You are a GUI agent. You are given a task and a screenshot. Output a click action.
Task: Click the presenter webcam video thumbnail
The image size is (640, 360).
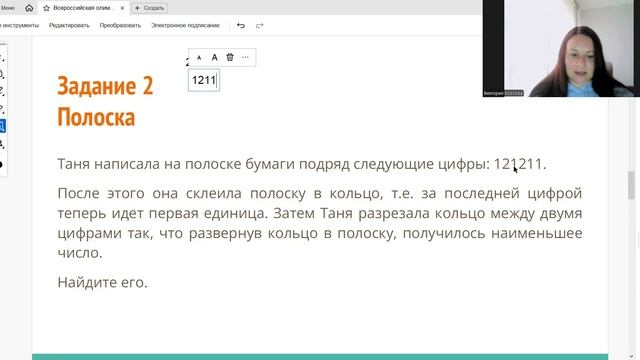coord(561,48)
